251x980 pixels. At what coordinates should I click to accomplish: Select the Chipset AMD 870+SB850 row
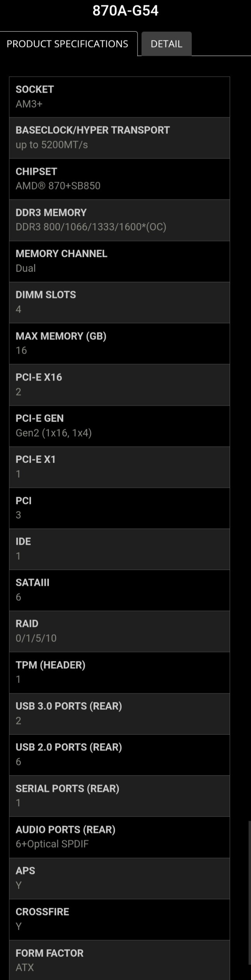(x=119, y=179)
